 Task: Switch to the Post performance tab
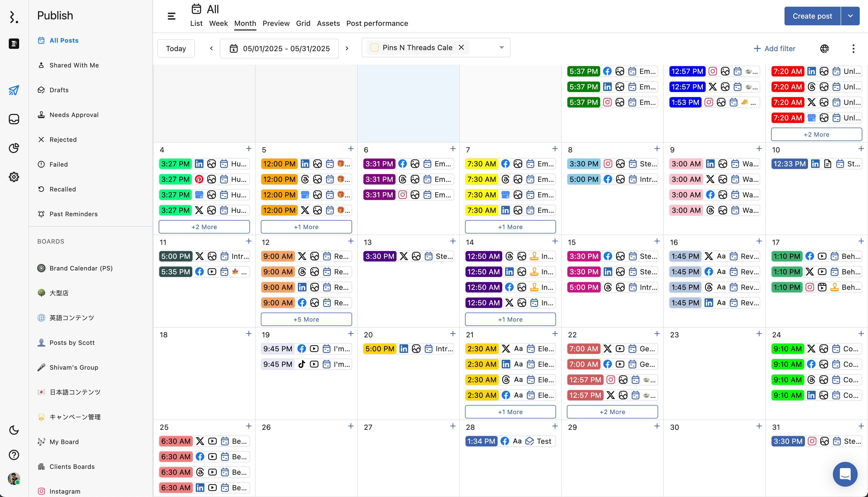click(377, 23)
